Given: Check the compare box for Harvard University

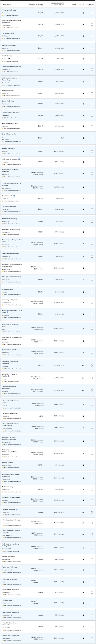Looking at the screenshot, I should [92, 36].
